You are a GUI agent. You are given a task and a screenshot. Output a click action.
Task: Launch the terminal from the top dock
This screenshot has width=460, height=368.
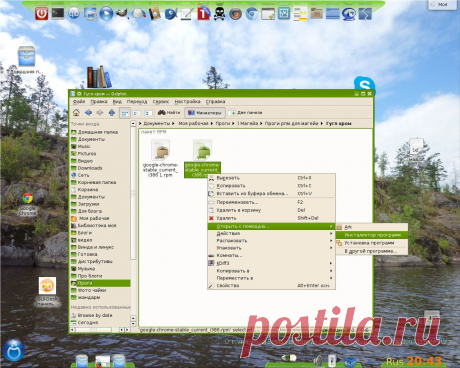58,14
